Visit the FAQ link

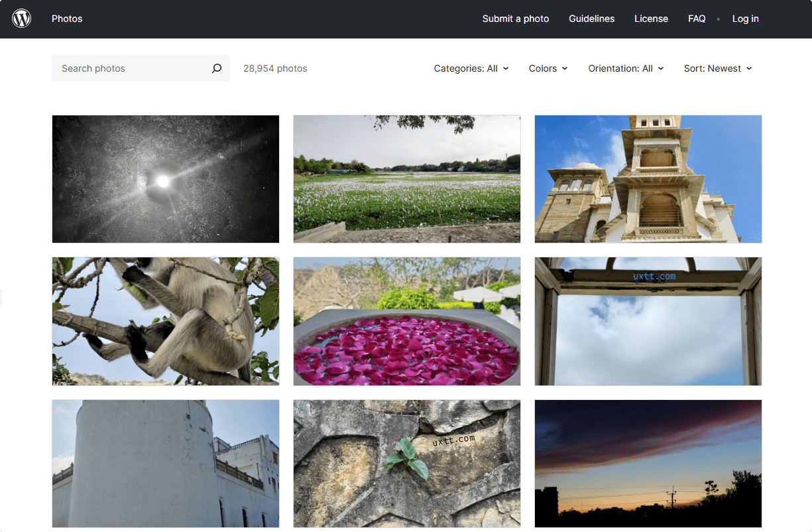[x=696, y=19]
